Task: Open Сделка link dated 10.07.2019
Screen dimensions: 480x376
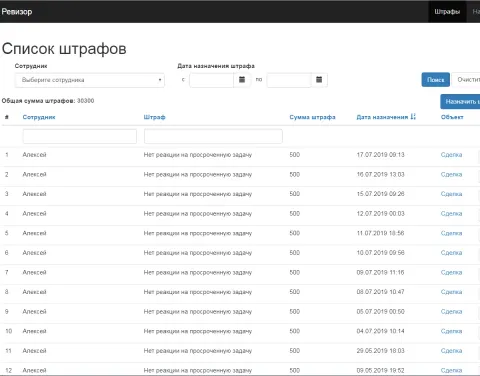Action: click(451, 253)
